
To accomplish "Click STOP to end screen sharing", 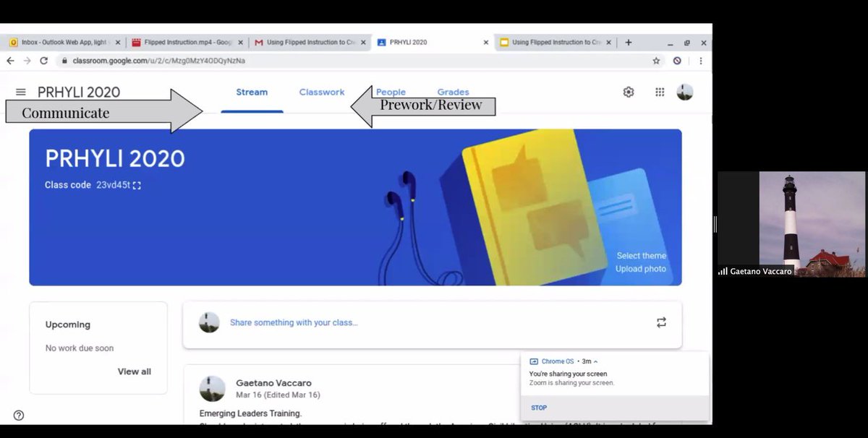I will coord(538,408).
